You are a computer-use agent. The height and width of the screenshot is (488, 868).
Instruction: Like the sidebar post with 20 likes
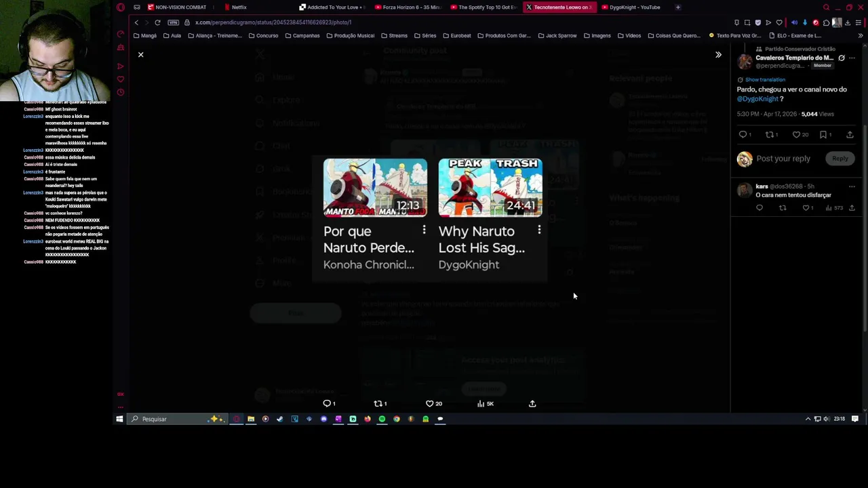pos(797,134)
